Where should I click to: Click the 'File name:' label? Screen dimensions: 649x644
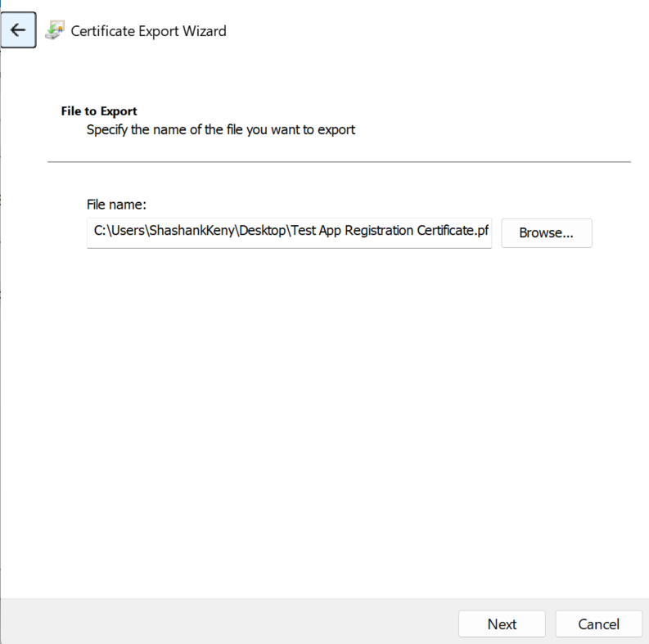coord(116,205)
